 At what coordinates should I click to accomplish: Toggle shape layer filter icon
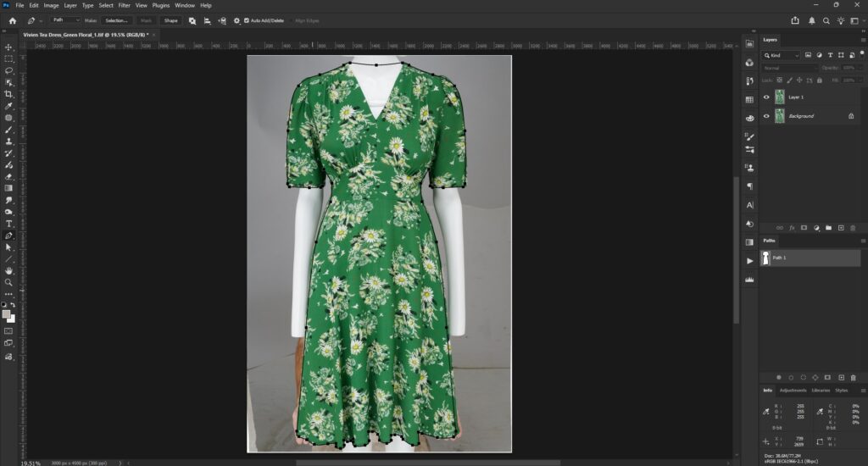[842, 55]
